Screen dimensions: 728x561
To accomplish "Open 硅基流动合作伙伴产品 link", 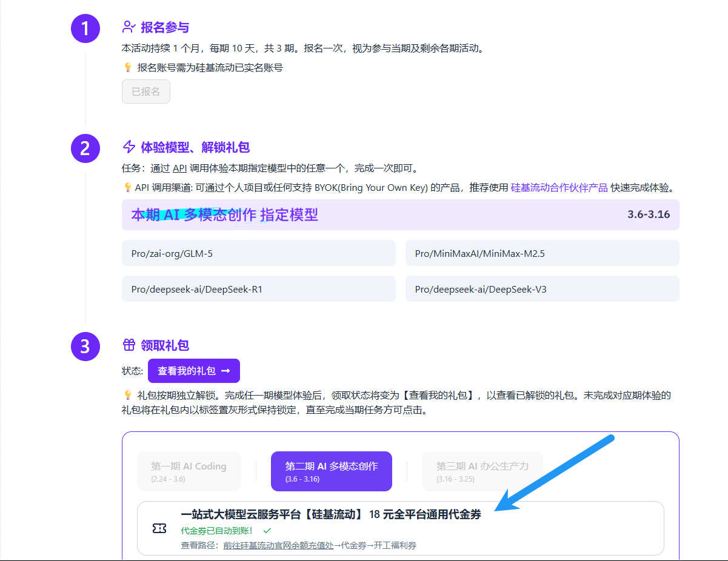I will (x=559, y=188).
